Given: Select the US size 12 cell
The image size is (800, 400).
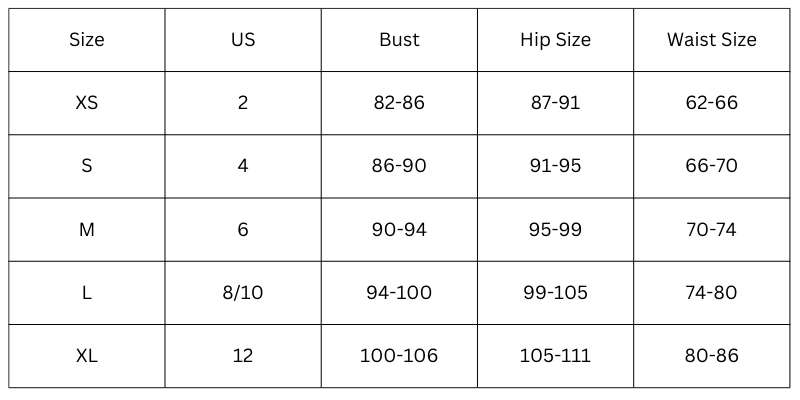Looking at the screenshot, I should coord(243,355).
